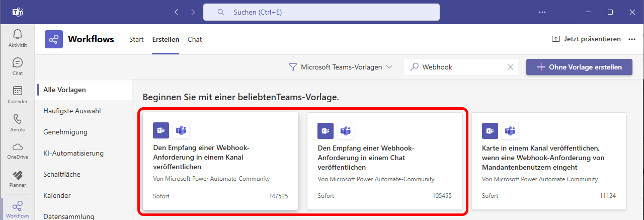Switch to the Start tab
This screenshot has height=220, width=644.
136,39
